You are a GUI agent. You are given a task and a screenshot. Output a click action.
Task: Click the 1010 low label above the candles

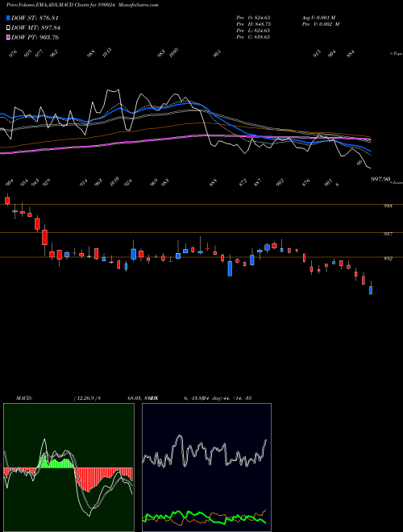click(114, 181)
